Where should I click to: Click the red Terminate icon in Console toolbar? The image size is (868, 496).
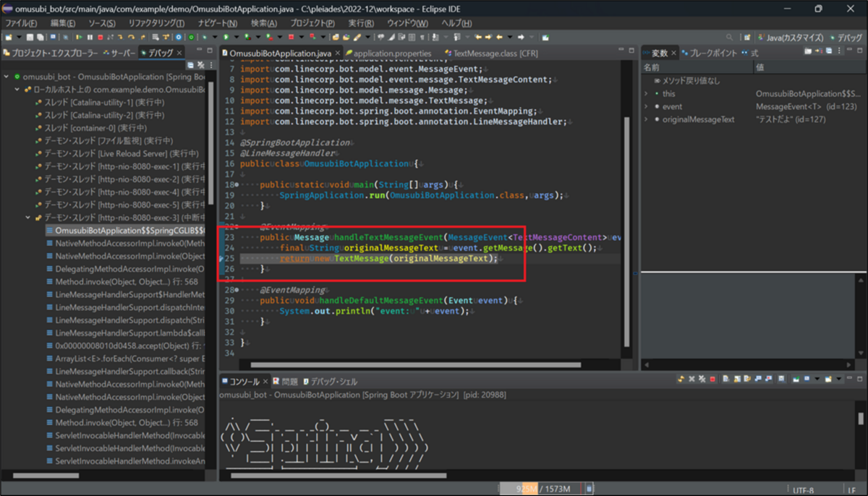[x=712, y=379]
